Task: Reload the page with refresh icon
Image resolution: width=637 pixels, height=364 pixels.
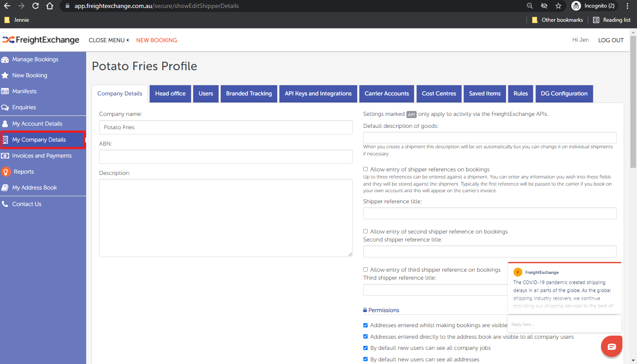Action: [36, 6]
